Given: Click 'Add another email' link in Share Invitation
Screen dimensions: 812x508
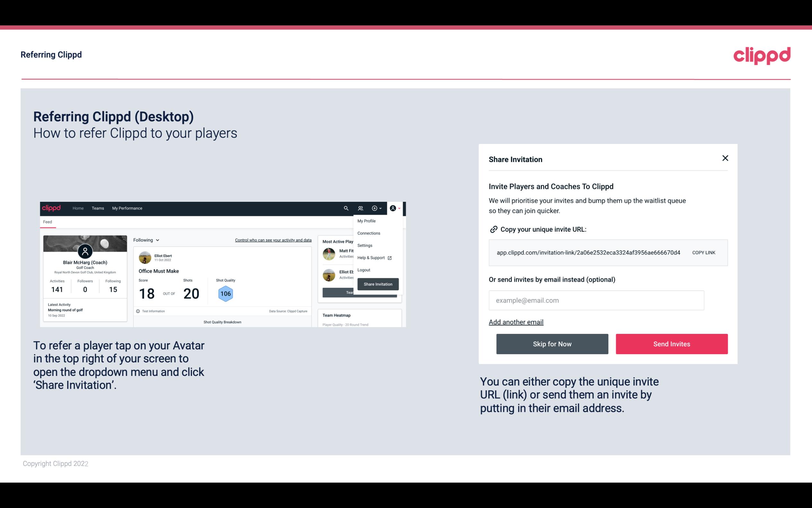Looking at the screenshot, I should pyautogui.click(x=516, y=322).
